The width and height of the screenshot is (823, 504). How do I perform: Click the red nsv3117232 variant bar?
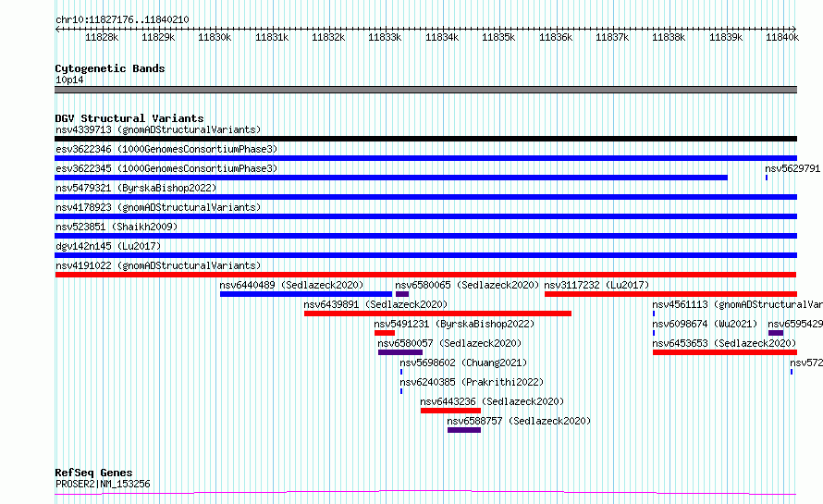670,294
